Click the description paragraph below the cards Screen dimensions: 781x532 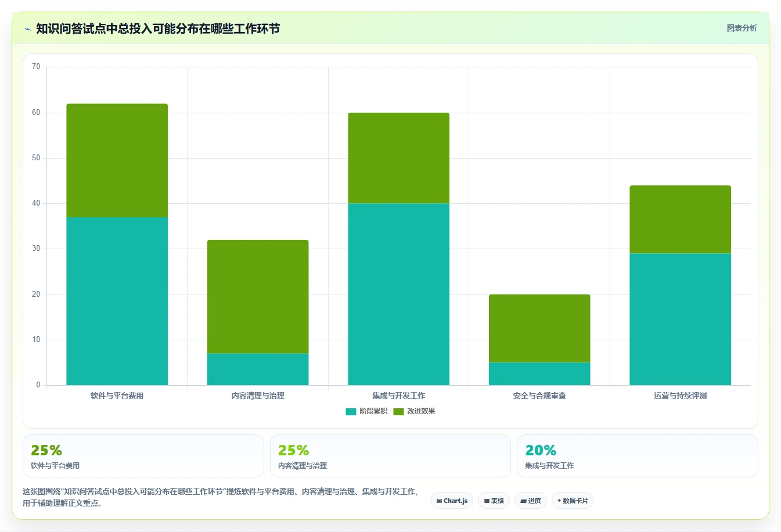click(x=221, y=497)
